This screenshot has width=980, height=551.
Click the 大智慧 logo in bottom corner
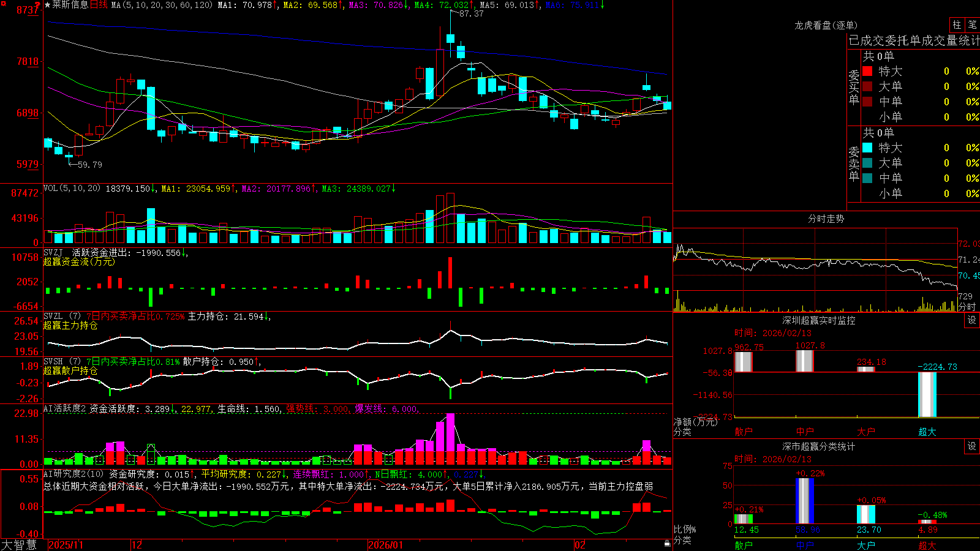19,545
